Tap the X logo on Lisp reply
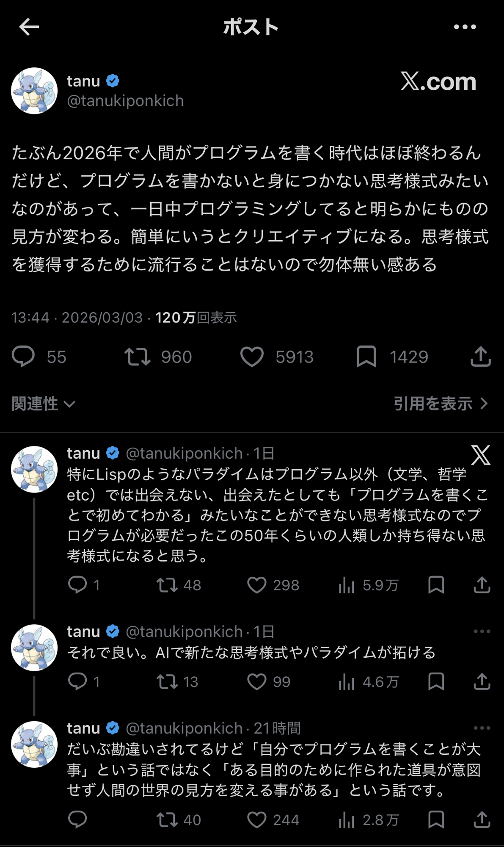504x847 pixels. [481, 455]
